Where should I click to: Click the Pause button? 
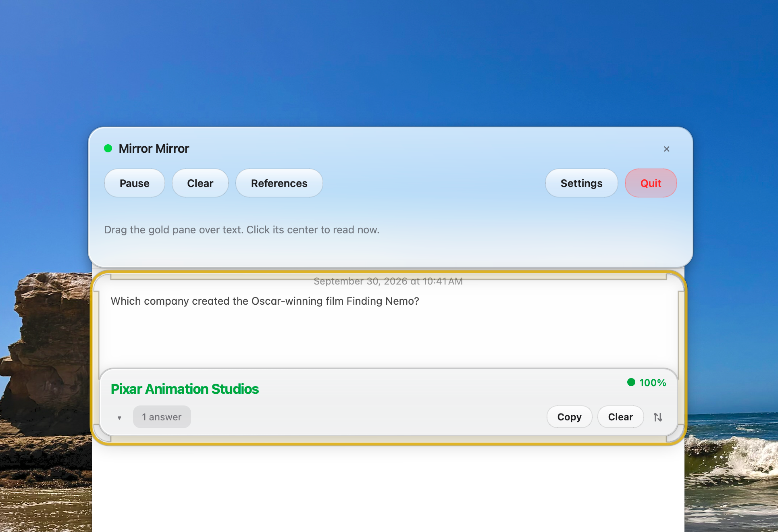[x=134, y=183]
